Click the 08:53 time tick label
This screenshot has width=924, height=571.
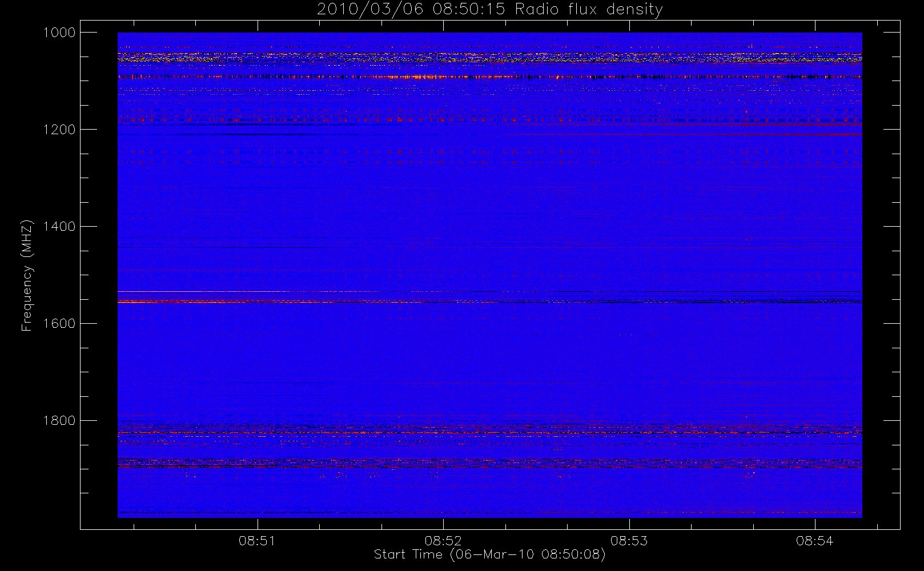tap(629, 541)
